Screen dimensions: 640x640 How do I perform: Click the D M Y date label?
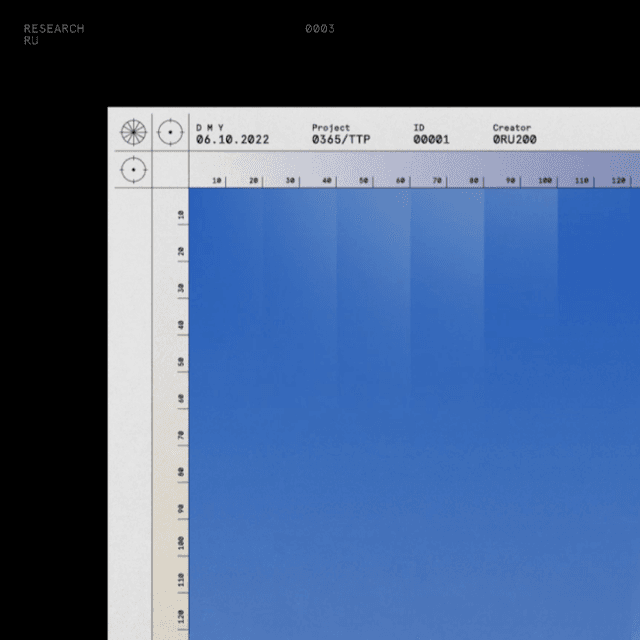(210, 128)
